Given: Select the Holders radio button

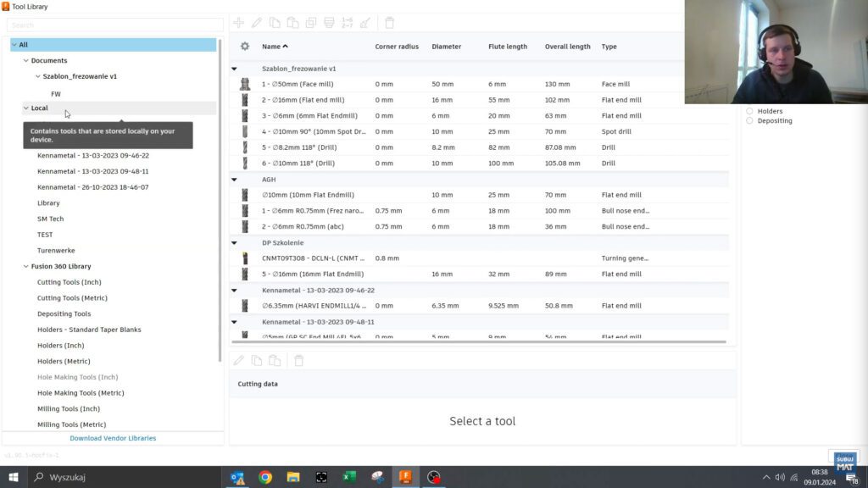Looking at the screenshot, I should (x=749, y=111).
